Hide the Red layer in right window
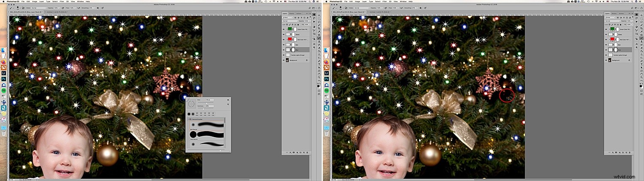 (606, 45)
